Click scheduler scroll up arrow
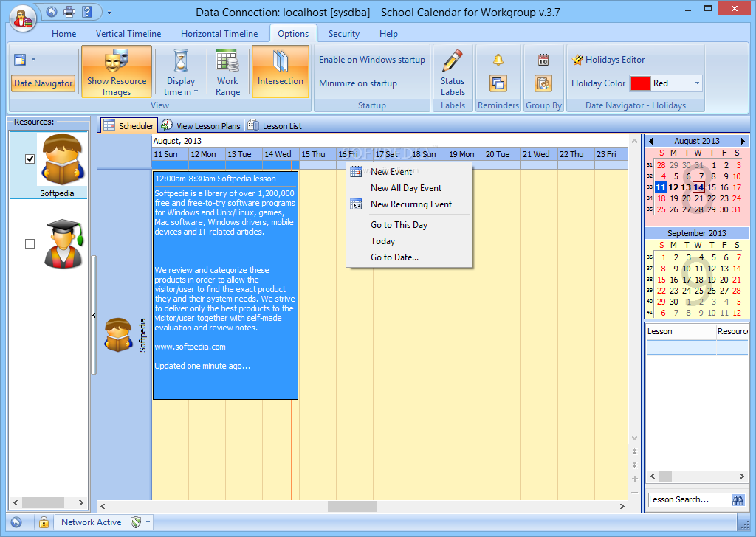The image size is (756, 537). click(634, 141)
